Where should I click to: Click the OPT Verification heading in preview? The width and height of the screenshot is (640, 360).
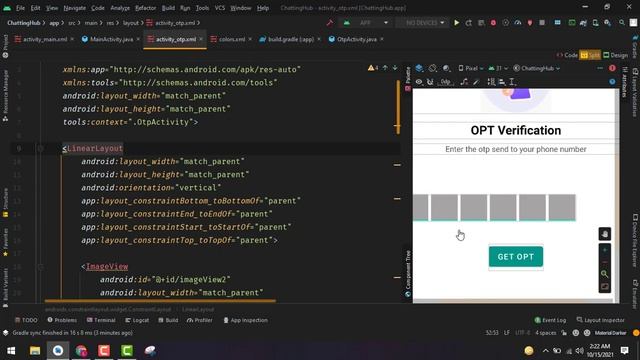tap(516, 130)
